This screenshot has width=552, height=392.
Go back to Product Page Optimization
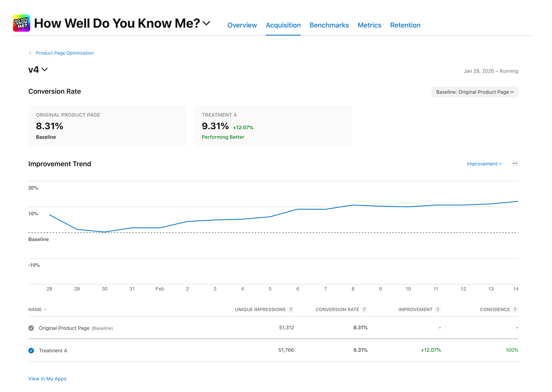(65, 53)
